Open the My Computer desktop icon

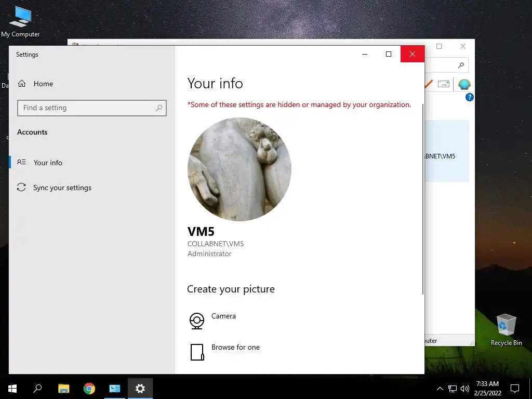pyautogui.click(x=20, y=21)
